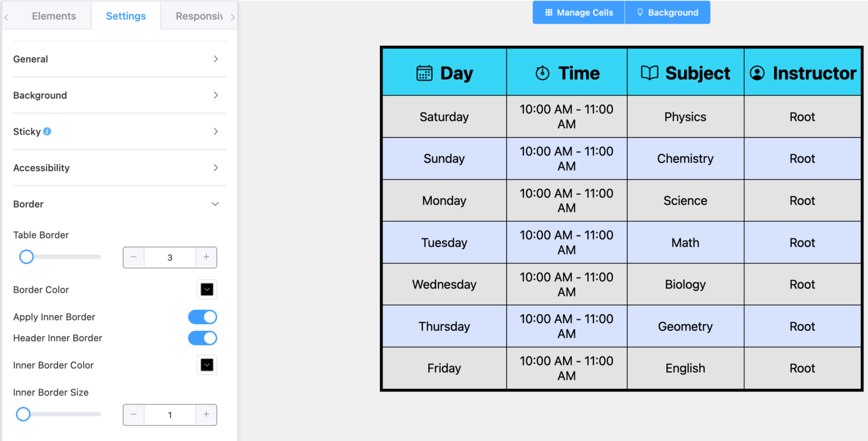Click the open book icon beside Subject
The width and height of the screenshot is (868, 441).
(649, 72)
